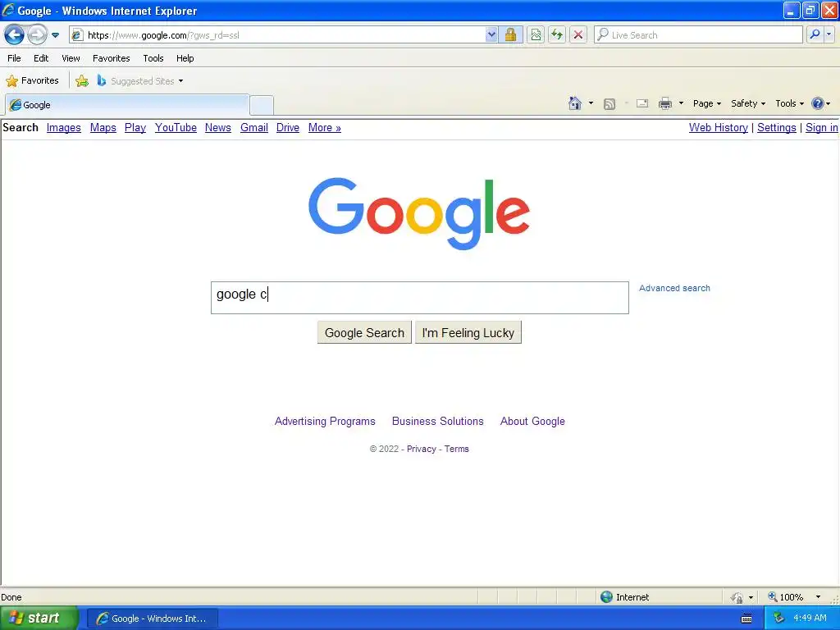Click the Help question mark icon

pos(818,103)
